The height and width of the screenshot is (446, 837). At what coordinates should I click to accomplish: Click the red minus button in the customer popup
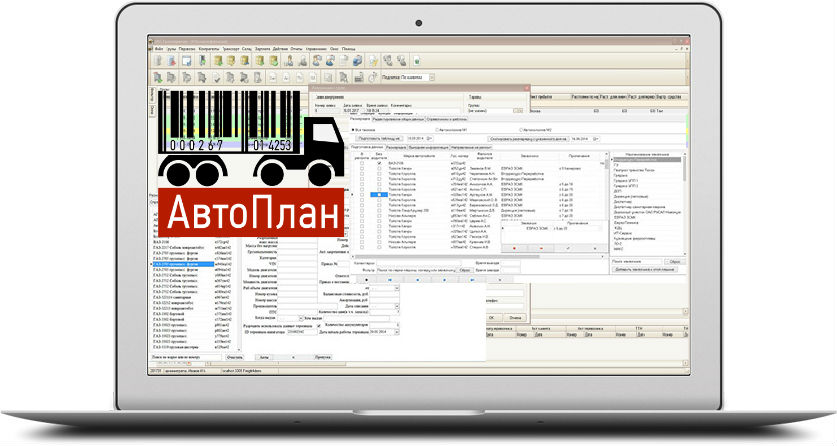point(541,249)
